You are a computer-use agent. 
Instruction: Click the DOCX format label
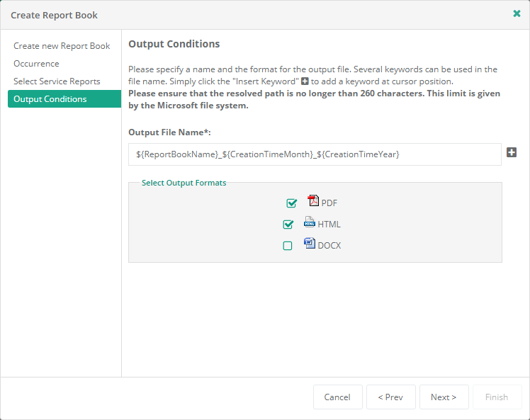tap(329, 246)
